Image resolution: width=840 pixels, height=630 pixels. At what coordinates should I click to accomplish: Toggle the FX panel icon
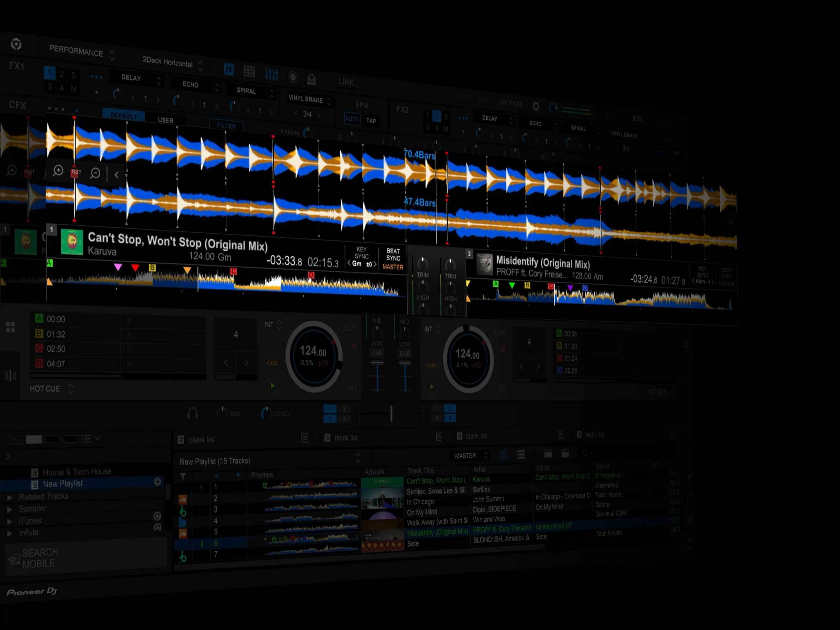[x=229, y=70]
